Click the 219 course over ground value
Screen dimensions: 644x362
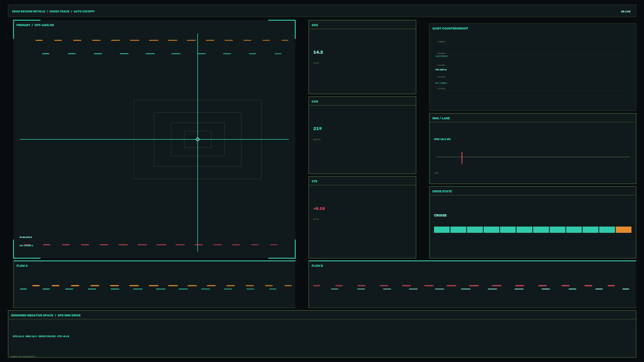click(x=317, y=129)
